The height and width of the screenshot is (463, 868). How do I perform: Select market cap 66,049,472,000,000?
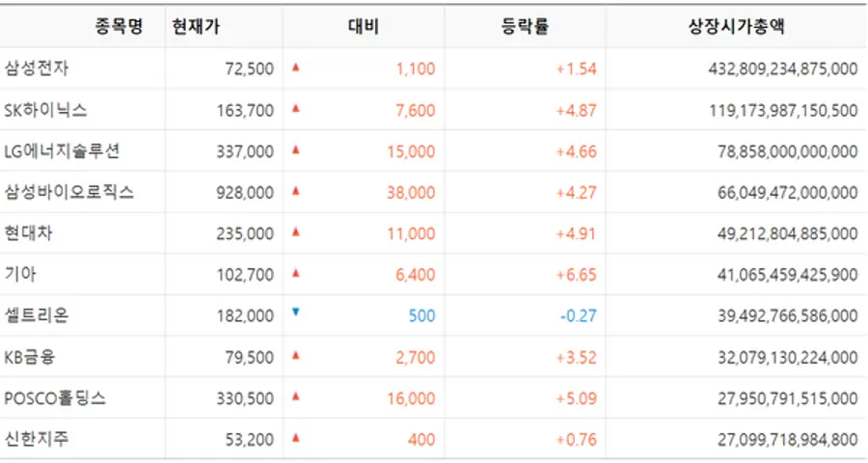[788, 193]
